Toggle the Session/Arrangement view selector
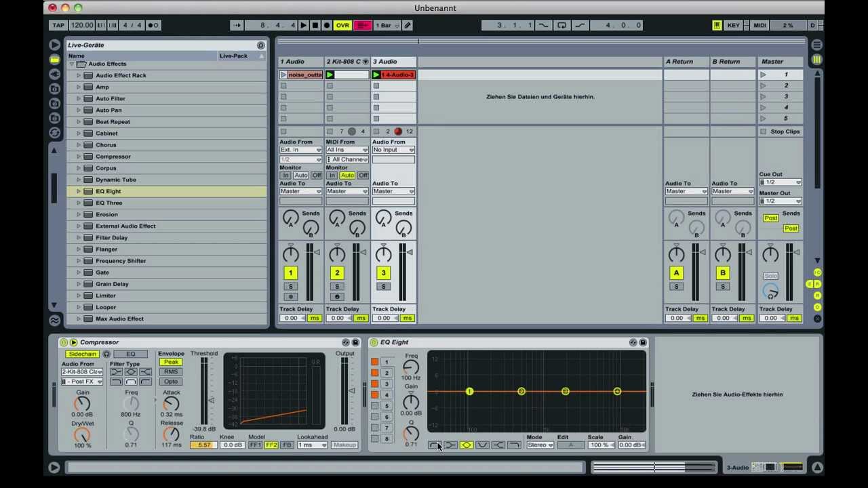Image resolution: width=868 pixels, height=488 pixels. point(817,60)
